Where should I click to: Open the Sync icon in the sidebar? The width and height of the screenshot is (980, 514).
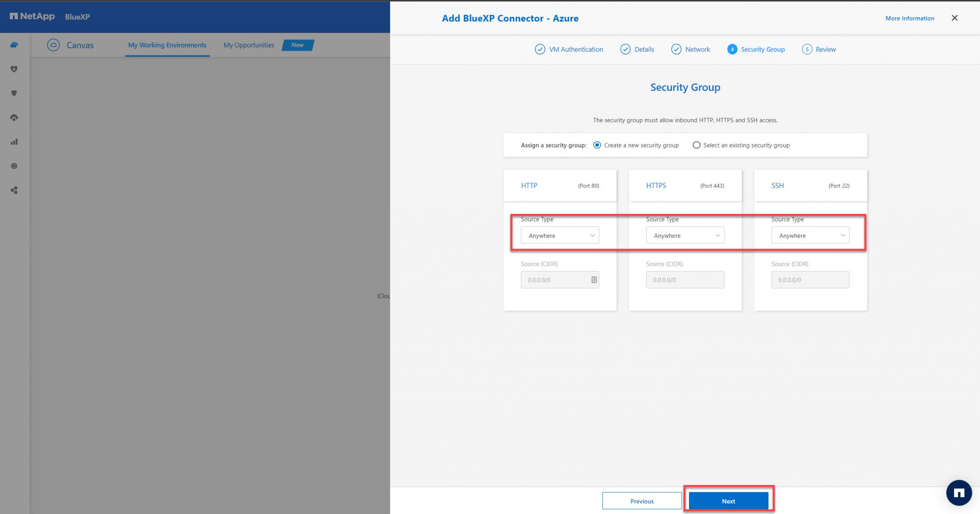pyautogui.click(x=14, y=166)
